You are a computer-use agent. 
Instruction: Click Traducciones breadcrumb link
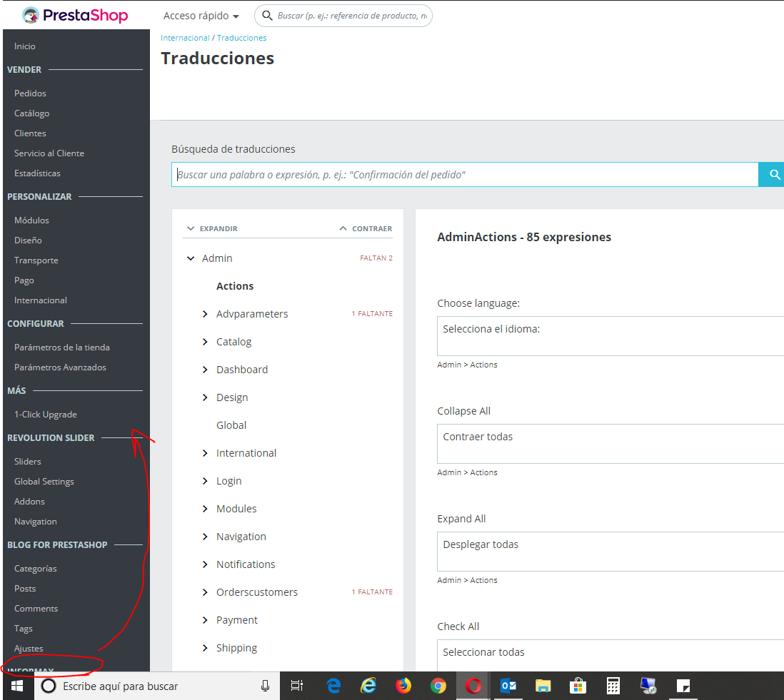point(241,38)
